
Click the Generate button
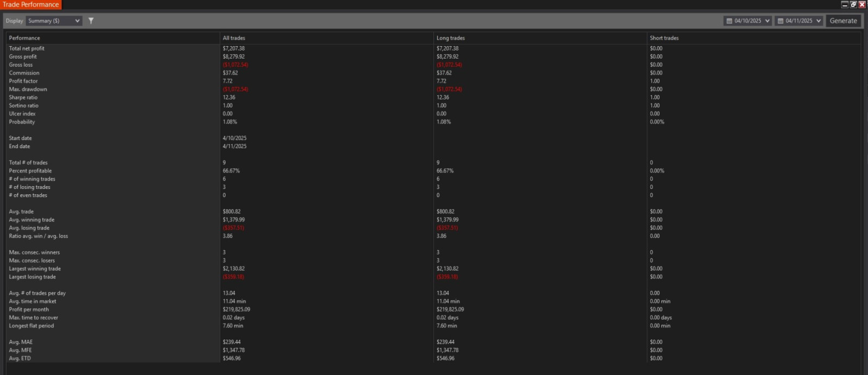(843, 21)
